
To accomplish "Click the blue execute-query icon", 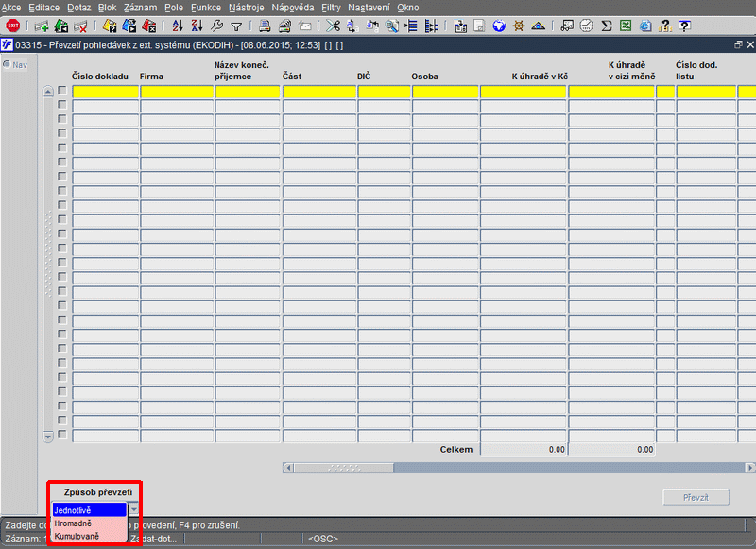I will [x=129, y=26].
